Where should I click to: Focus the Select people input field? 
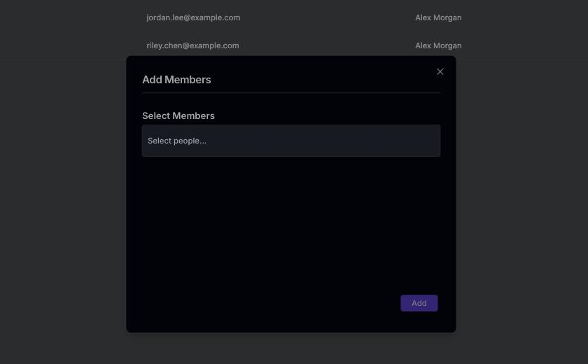291,141
